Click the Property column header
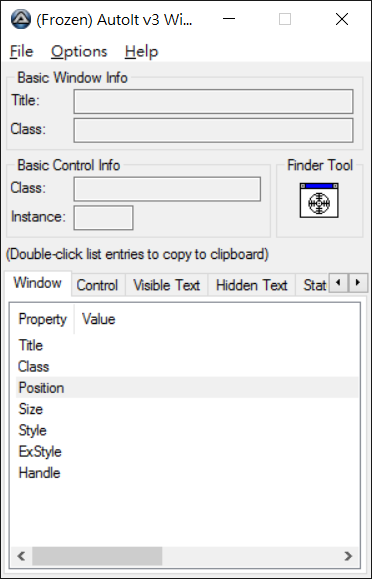The height and width of the screenshot is (579, 372). (42, 319)
